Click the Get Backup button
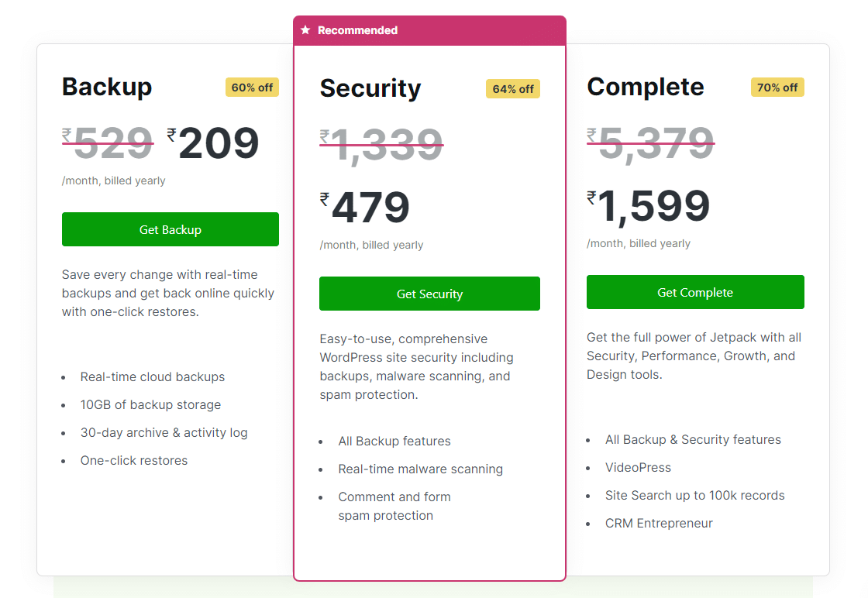The width and height of the screenshot is (868, 598). pyautogui.click(x=170, y=229)
